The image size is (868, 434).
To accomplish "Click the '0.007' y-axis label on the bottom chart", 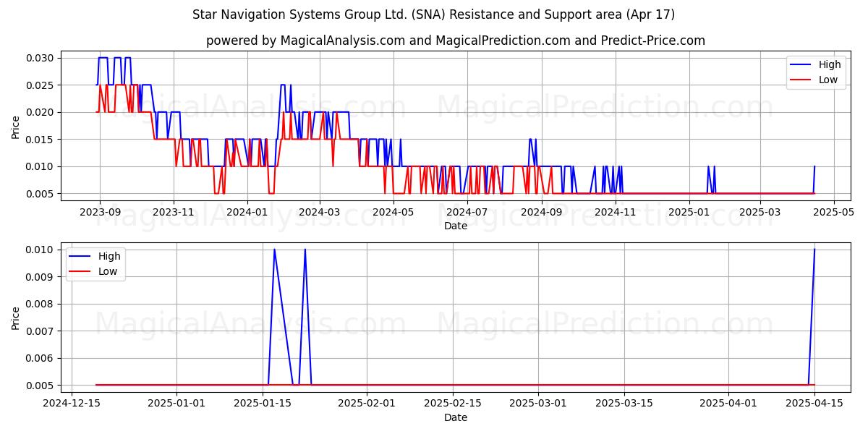I will [x=41, y=331].
